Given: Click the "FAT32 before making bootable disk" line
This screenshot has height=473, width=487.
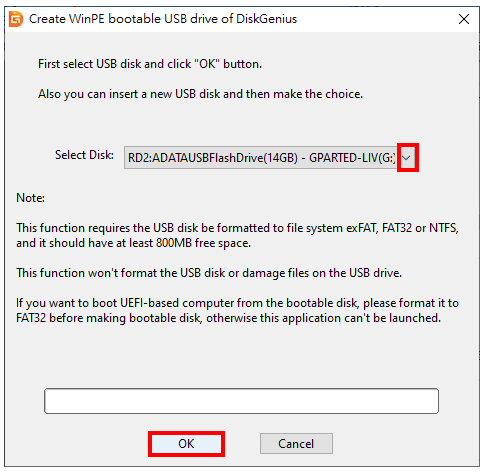Looking at the screenshot, I should tap(228, 318).
